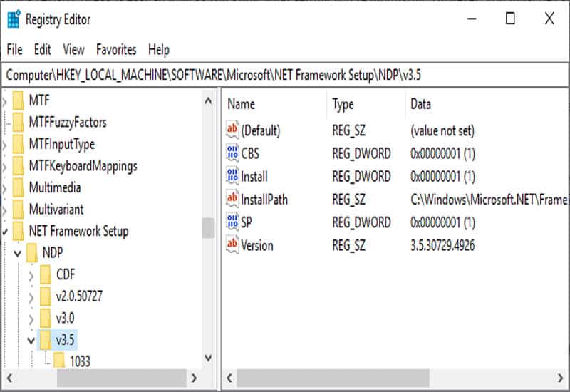Screen dimensions: 570x392
Task: Select the Multimedia key in tree
Action: (54, 187)
